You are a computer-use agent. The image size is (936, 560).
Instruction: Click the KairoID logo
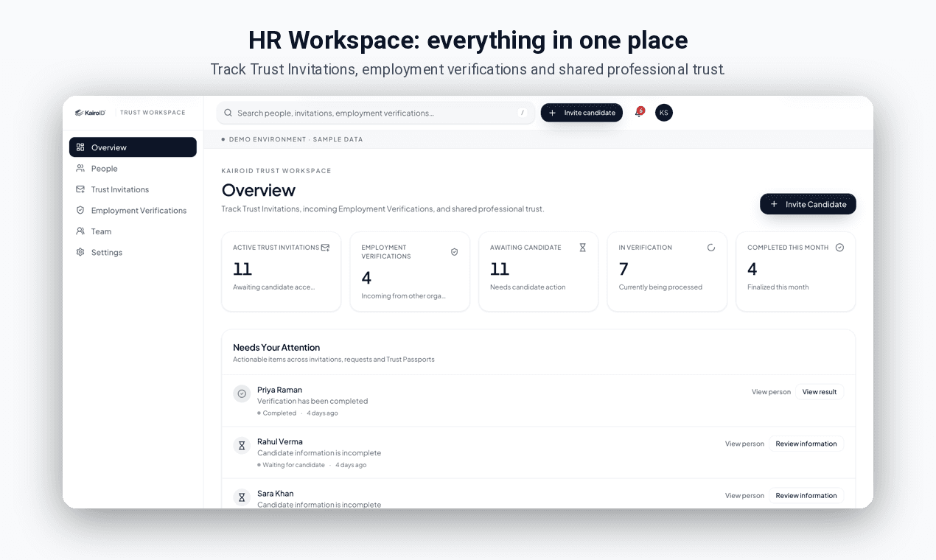(91, 113)
